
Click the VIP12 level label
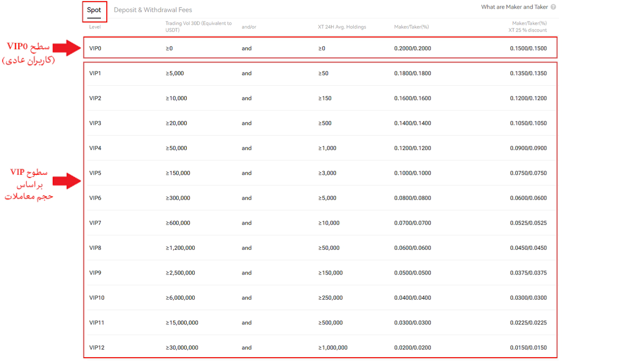click(x=97, y=348)
